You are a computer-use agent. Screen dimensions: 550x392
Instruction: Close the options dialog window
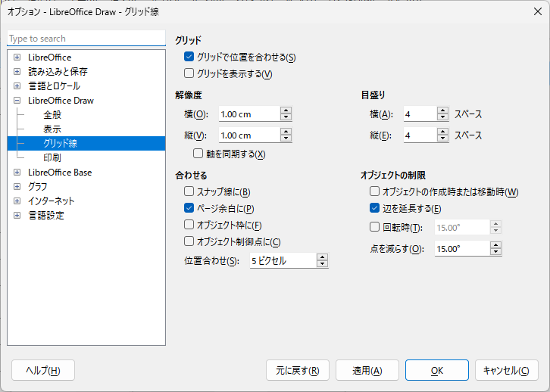(x=537, y=11)
